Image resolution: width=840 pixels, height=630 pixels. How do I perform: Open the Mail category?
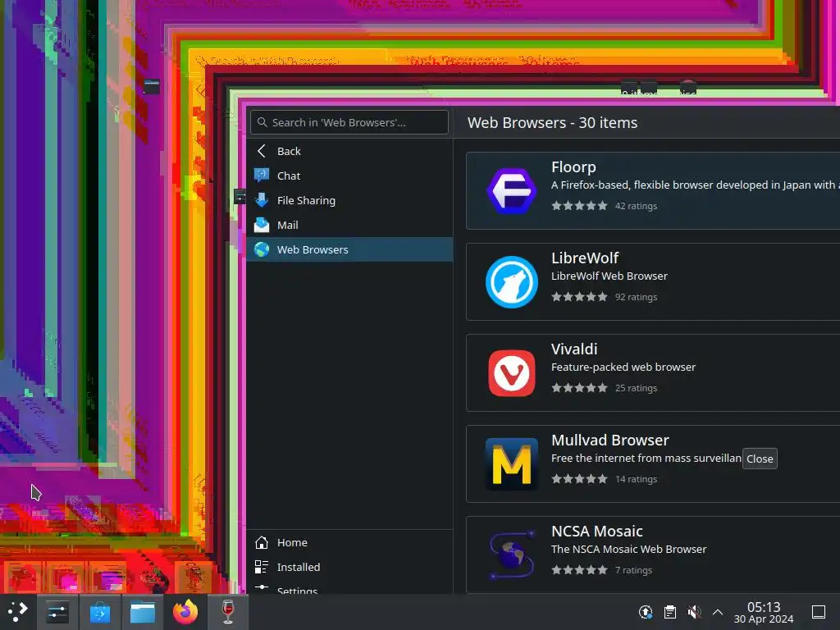click(x=349, y=225)
